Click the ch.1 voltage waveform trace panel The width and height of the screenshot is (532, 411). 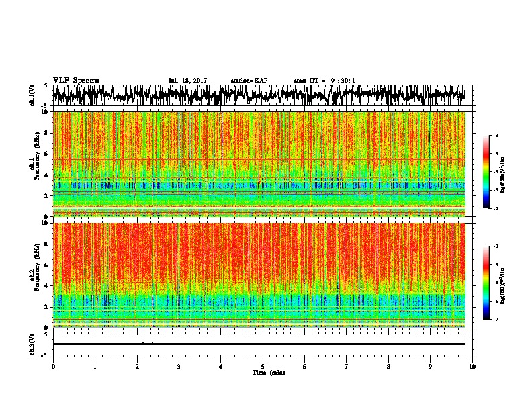tap(262, 95)
